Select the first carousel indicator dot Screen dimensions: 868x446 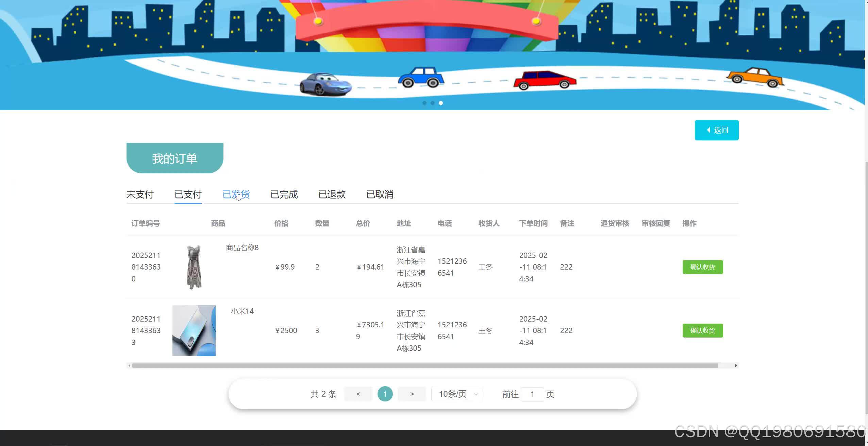click(x=425, y=103)
